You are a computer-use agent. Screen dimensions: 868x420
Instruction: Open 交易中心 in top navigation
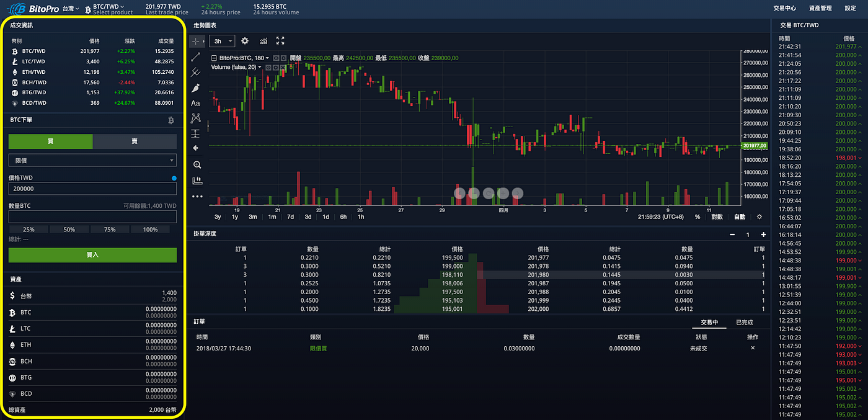tap(785, 9)
